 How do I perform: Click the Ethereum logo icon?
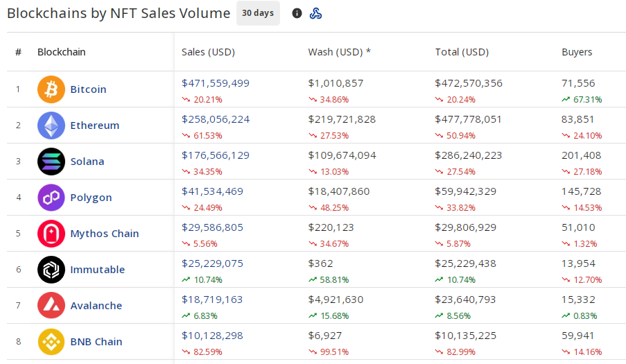51,125
